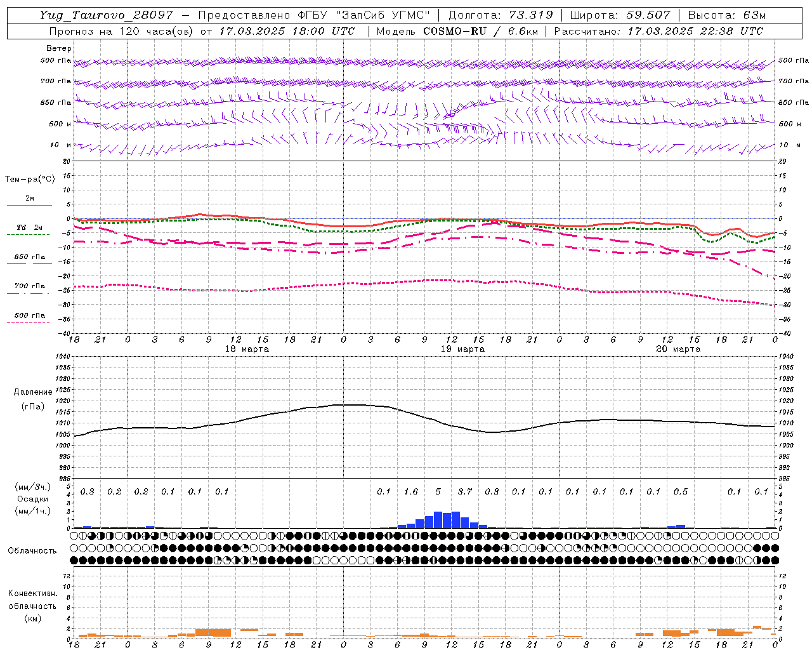Click the green dotted Td 2м legend line
The width and height of the screenshot is (812, 650).
click(x=28, y=234)
